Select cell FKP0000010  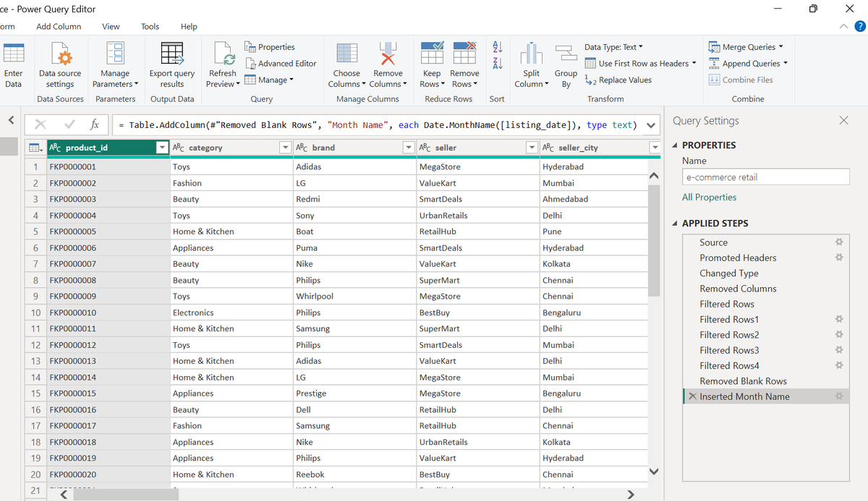[109, 312]
